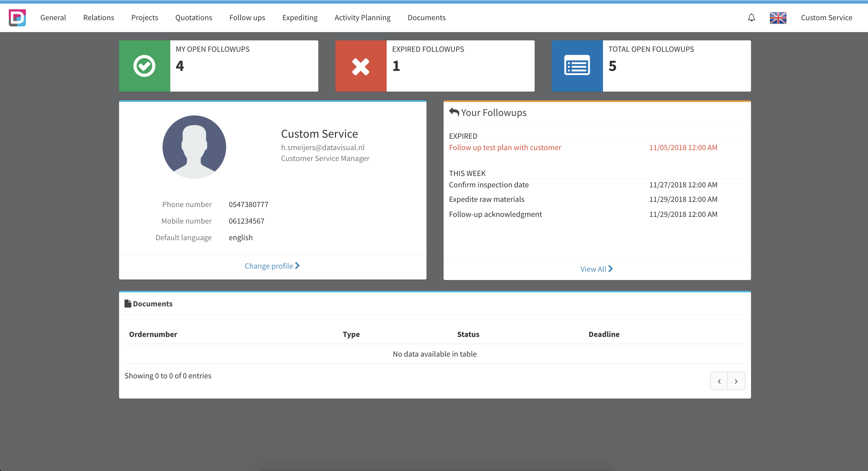Click the 'Your Followups' panel heading
The height and width of the screenshot is (471, 868).
click(x=494, y=113)
